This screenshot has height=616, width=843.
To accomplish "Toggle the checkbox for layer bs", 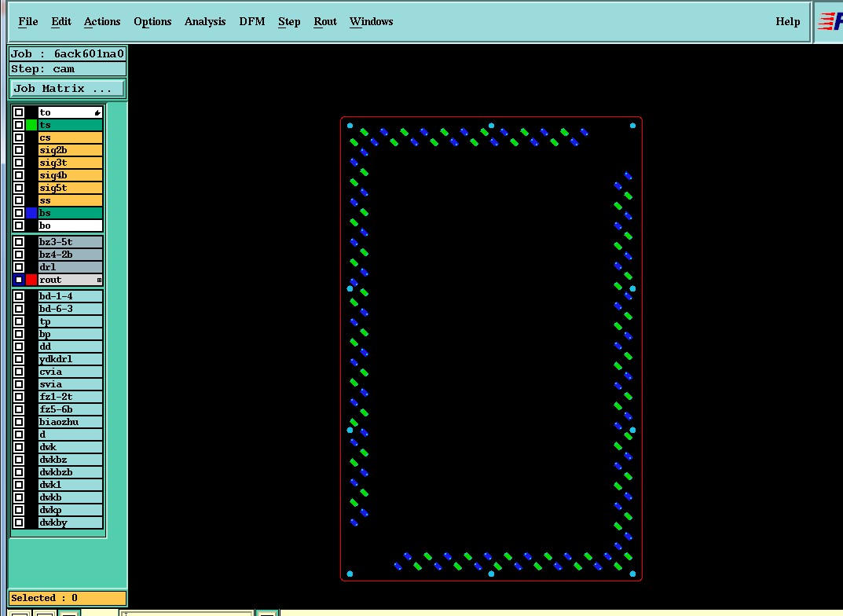I will [x=19, y=213].
